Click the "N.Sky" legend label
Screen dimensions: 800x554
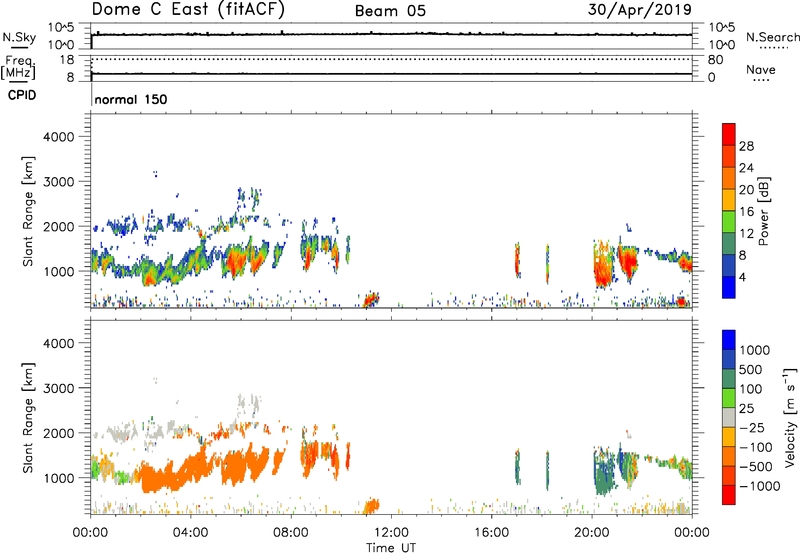point(19,37)
